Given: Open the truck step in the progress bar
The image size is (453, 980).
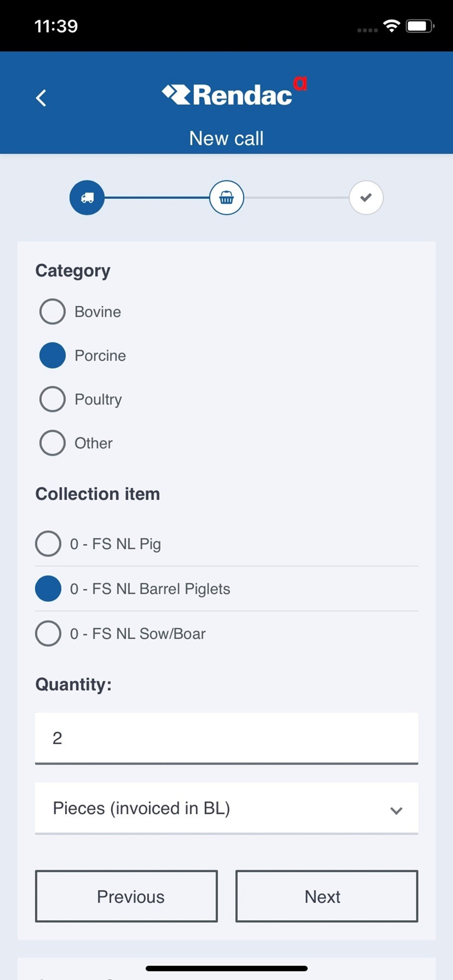Looking at the screenshot, I should pos(87,198).
